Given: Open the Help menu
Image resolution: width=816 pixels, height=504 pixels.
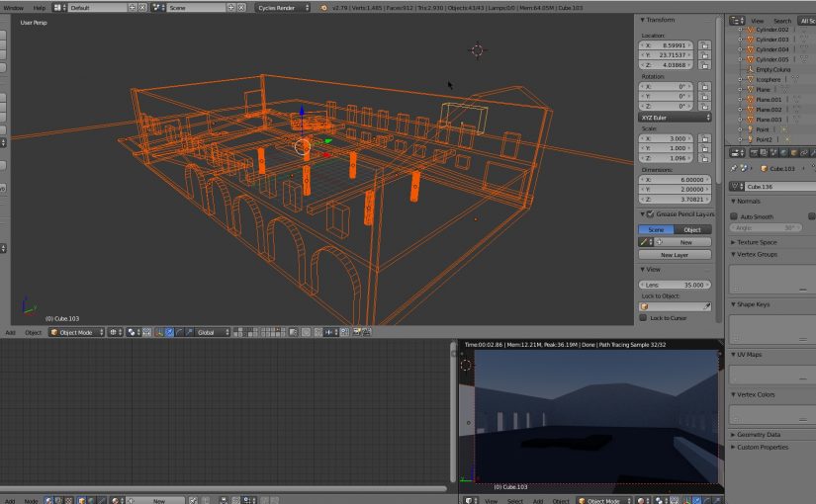Looking at the screenshot, I should pyautogui.click(x=40, y=7).
